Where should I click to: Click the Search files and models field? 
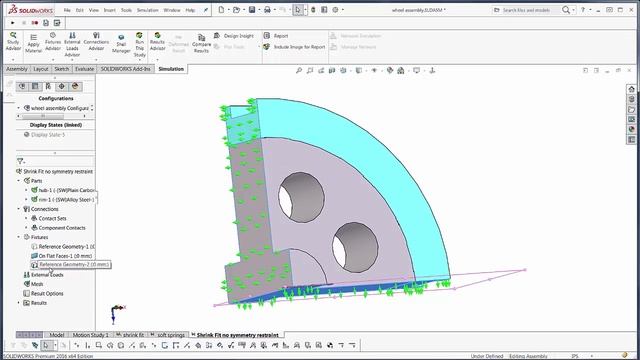click(x=526, y=10)
